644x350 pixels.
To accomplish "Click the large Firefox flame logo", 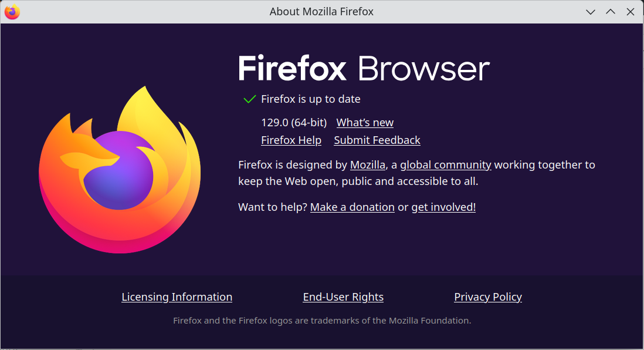I will tap(120, 170).
